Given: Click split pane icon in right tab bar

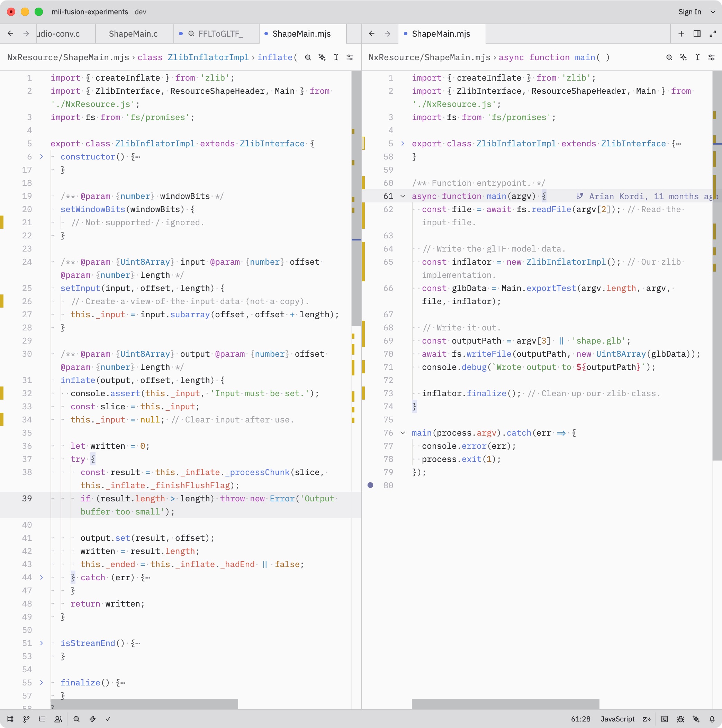Looking at the screenshot, I should pyautogui.click(x=697, y=34).
